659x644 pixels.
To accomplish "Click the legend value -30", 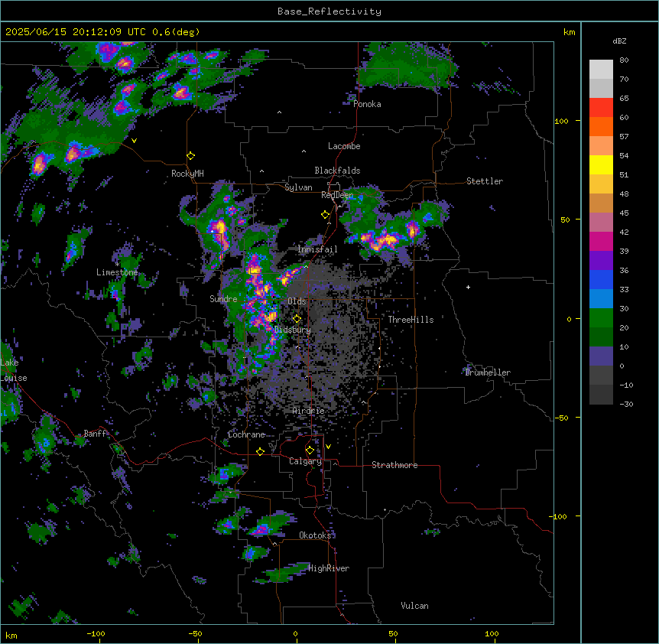I will click(626, 405).
